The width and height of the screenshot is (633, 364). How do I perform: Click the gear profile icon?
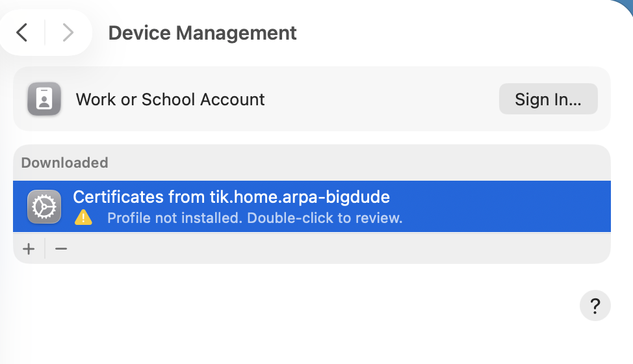click(x=44, y=207)
